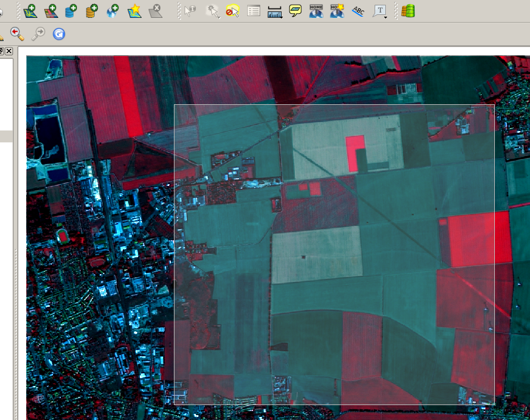Create a new shapefile layer
Image resolution: width=530 pixels, height=420 pixels.
pos(135,10)
